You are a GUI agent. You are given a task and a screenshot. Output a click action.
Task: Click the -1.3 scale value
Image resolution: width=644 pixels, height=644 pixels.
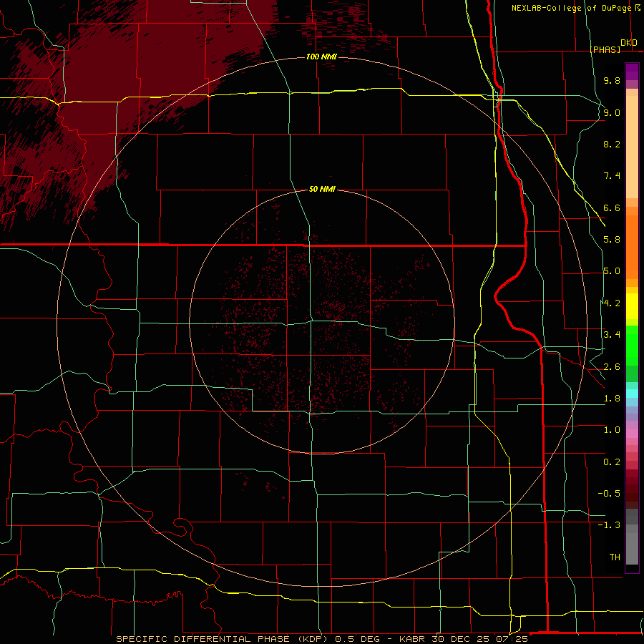pyautogui.click(x=609, y=525)
